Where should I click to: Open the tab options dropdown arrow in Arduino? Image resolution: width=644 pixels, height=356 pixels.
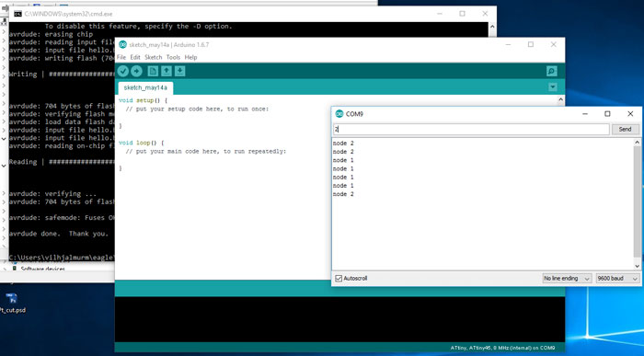tap(552, 87)
